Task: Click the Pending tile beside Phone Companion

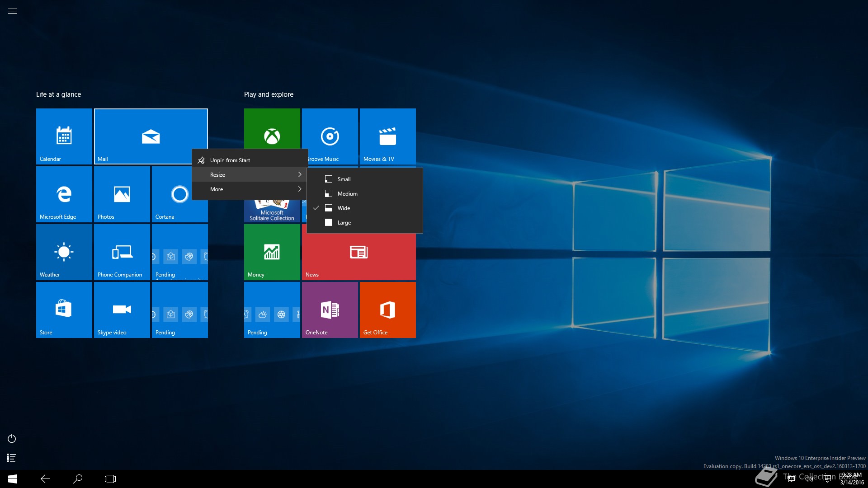Action: [180, 252]
